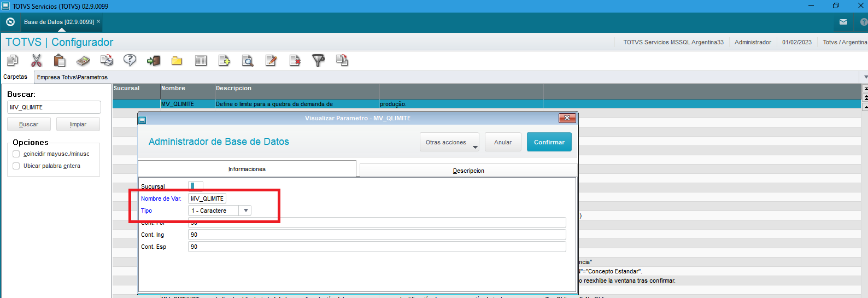Click the limpiar button
This screenshot has height=298, width=868.
(78, 124)
